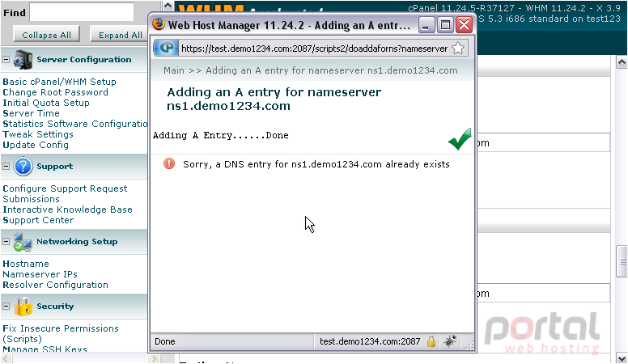
Task: Open Server Time settings
Action: [31, 113]
